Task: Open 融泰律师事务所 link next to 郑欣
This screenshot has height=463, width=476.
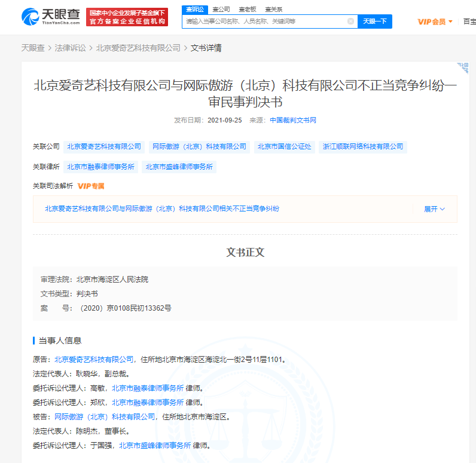Action: coord(148,402)
